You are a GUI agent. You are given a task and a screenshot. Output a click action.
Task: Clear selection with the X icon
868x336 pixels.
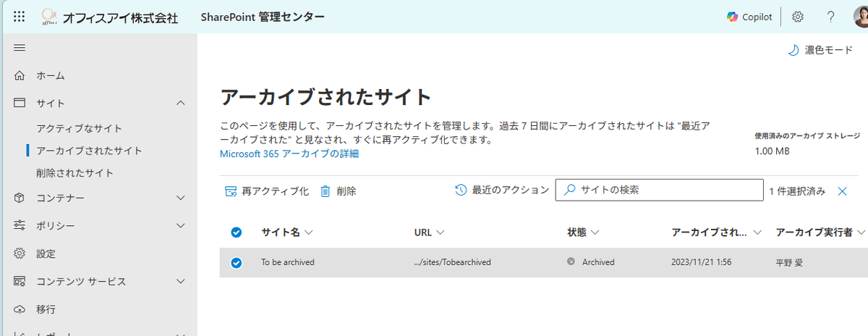(x=842, y=191)
